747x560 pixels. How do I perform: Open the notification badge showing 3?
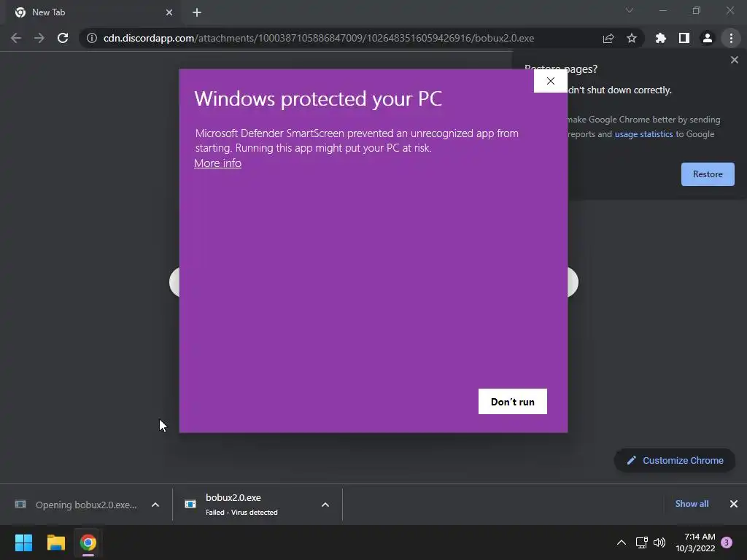[727, 542]
